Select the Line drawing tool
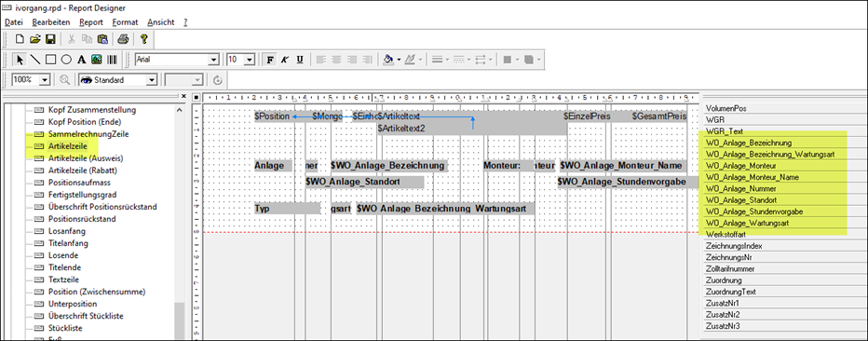Viewport: 868px width, 341px height. [34, 60]
